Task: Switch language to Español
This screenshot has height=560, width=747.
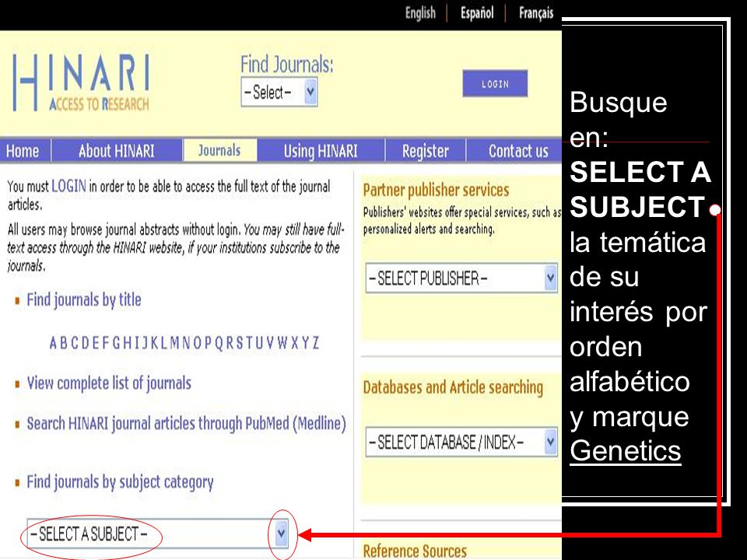Action: pyautogui.click(x=477, y=13)
